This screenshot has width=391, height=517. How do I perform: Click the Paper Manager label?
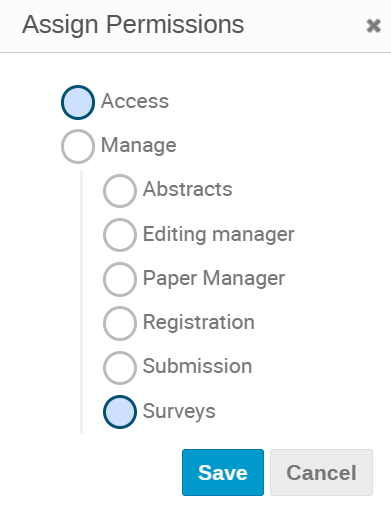pos(214,278)
